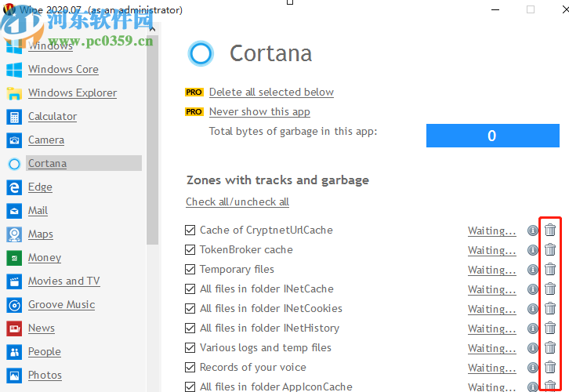The image size is (569, 392).
Task: Select Groove Music in the sidebar
Action: [x=62, y=304]
